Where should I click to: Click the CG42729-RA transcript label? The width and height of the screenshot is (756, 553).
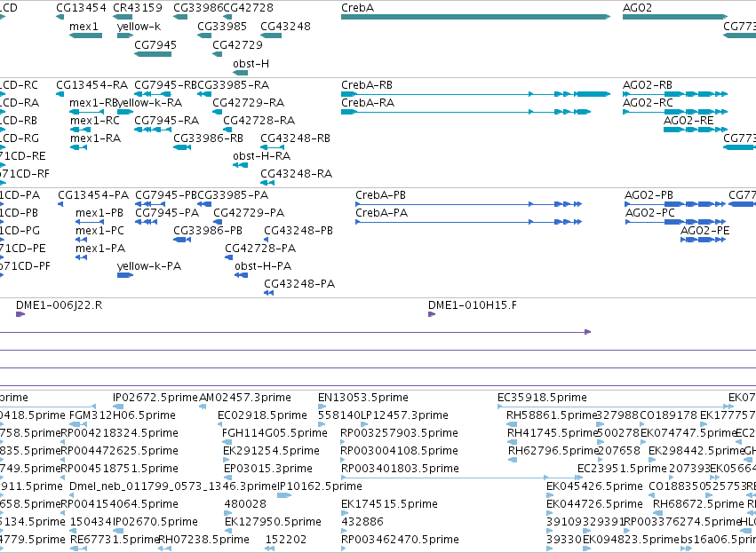(249, 103)
